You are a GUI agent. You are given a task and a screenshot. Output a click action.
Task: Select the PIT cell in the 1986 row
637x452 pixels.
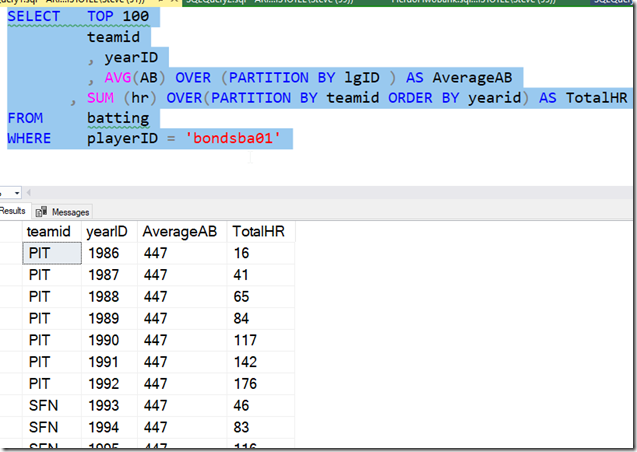pyautogui.click(x=52, y=253)
